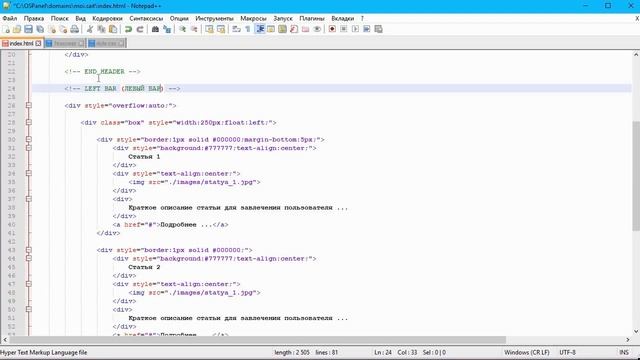Toggle the Folder as Workspace icon

pos(305,29)
